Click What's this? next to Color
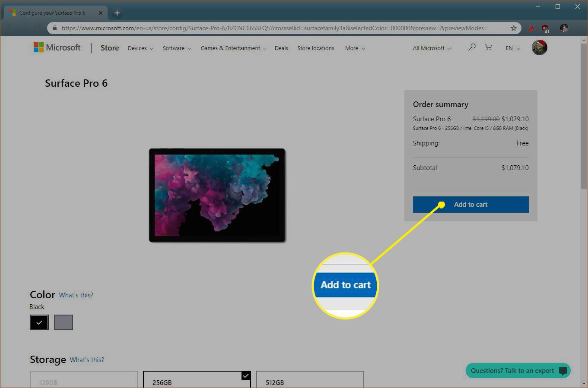The image size is (588, 388). [76, 295]
